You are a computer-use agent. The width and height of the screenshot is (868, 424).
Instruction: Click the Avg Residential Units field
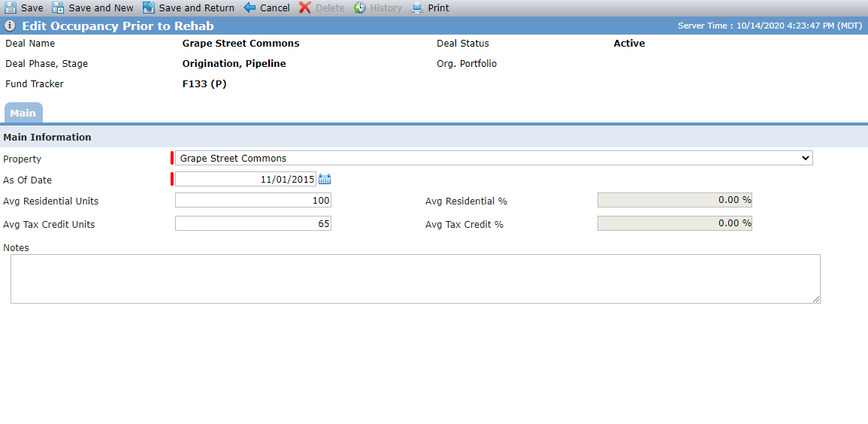(253, 201)
